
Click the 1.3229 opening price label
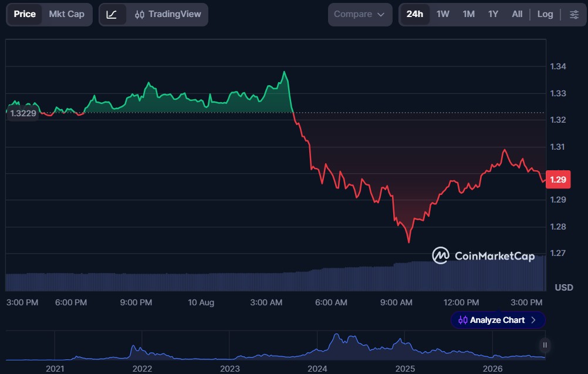(x=23, y=113)
